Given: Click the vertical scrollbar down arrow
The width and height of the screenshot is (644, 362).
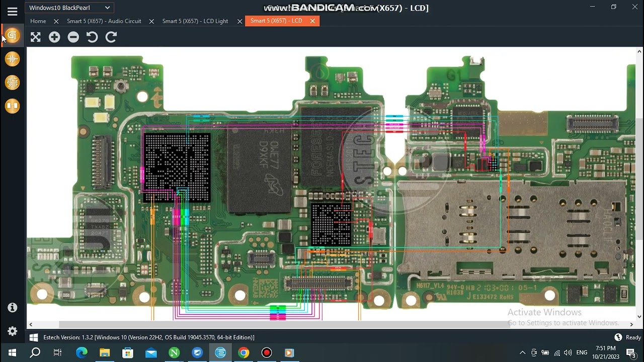Looking at the screenshot, I should click(639, 317).
